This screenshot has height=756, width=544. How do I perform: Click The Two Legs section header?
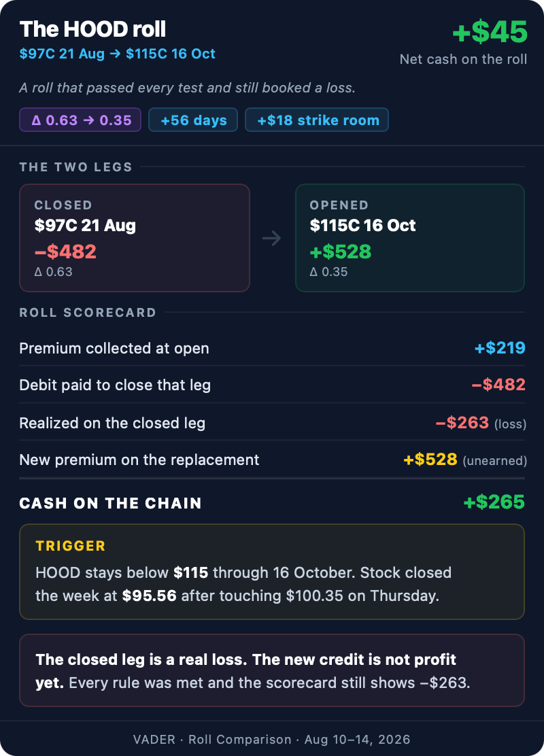[75, 167]
